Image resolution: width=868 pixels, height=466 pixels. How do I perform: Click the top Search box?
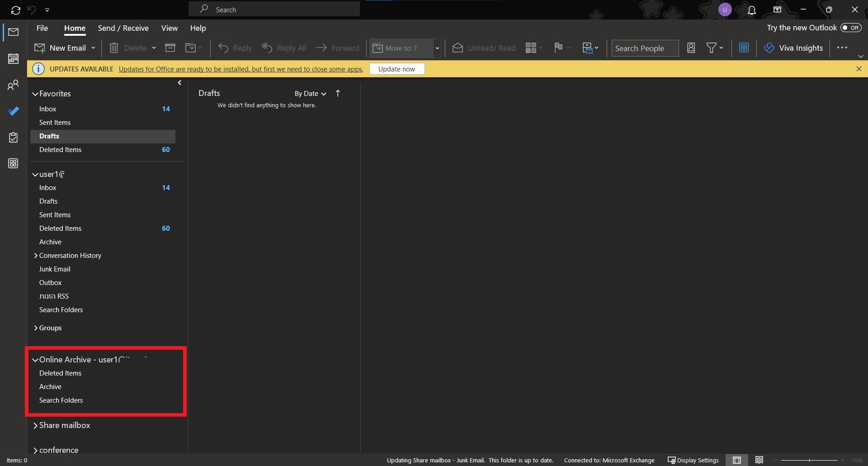(x=274, y=9)
